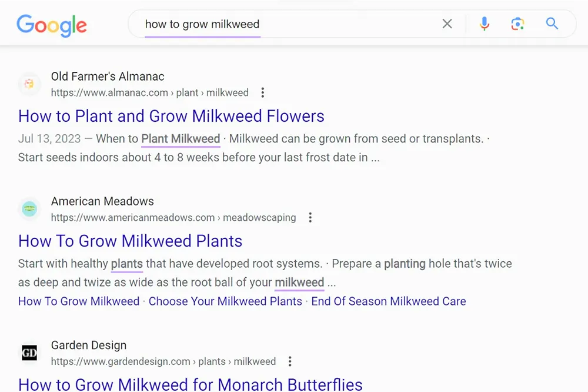
Task: Open 'How to Plant and Grow Milkweed Flowers'
Action: [x=171, y=116]
